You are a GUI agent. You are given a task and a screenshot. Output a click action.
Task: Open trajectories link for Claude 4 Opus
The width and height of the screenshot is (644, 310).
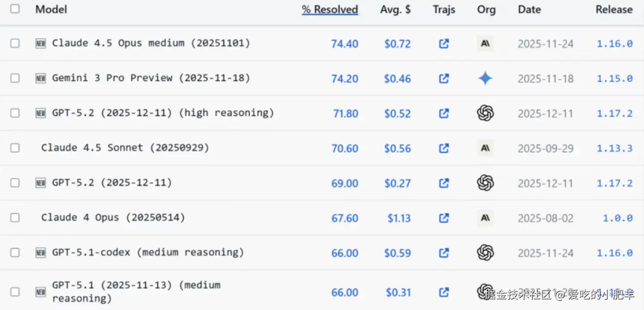point(444,218)
